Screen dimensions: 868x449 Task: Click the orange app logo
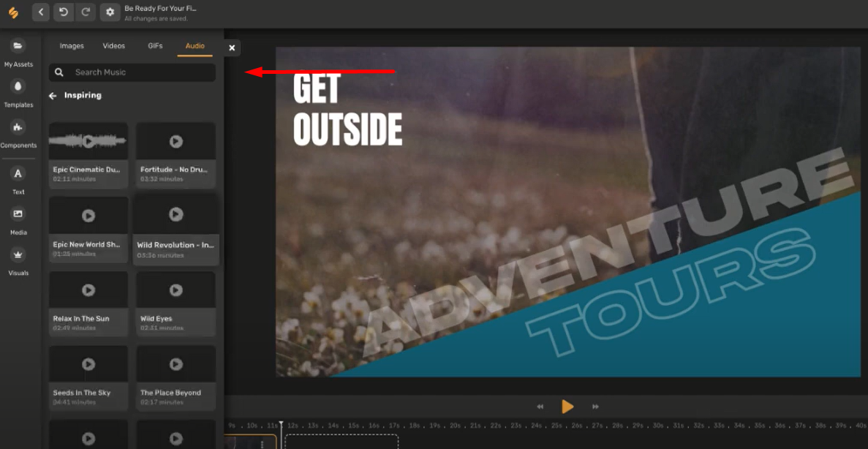[13, 12]
